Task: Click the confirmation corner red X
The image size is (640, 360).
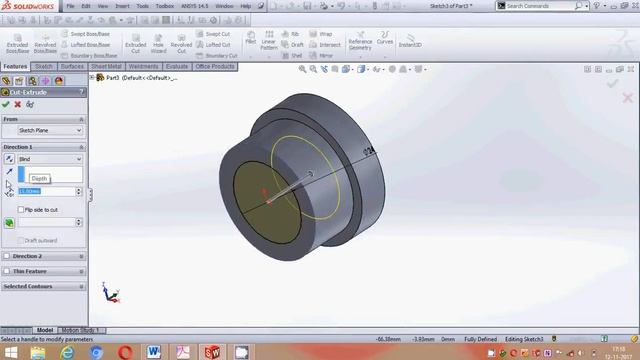Action: pyautogui.click(x=627, y=98)
